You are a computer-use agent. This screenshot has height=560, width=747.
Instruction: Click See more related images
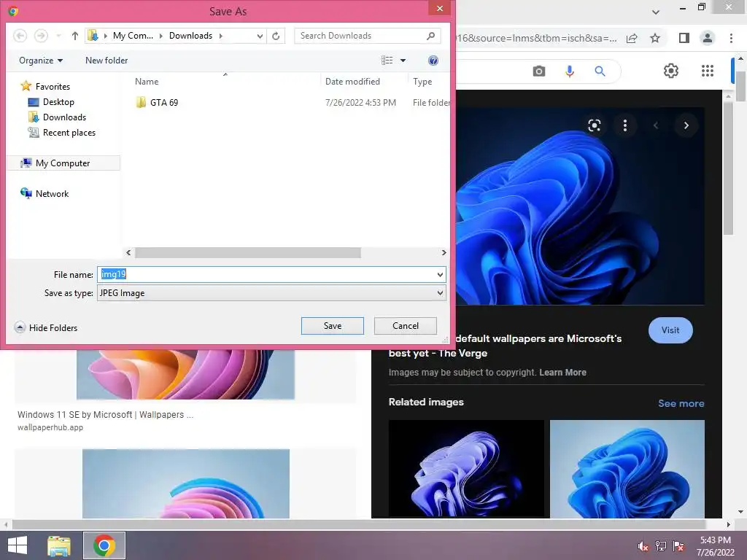coord(681,403)
